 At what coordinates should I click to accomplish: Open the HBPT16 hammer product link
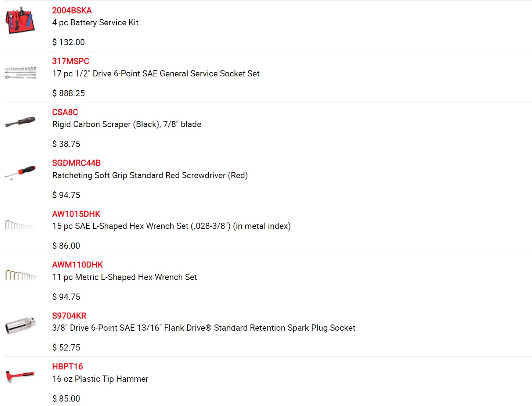pyautogui.click(x=68, y=366)
